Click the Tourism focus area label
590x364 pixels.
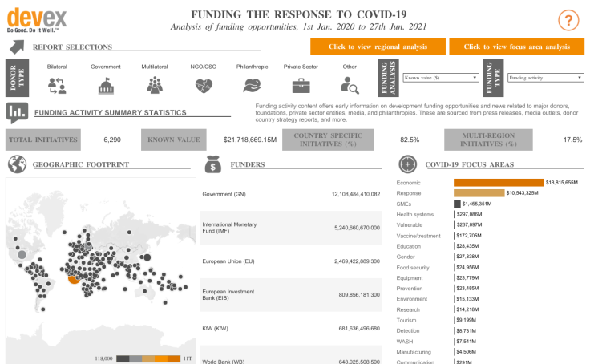[406, 321]
